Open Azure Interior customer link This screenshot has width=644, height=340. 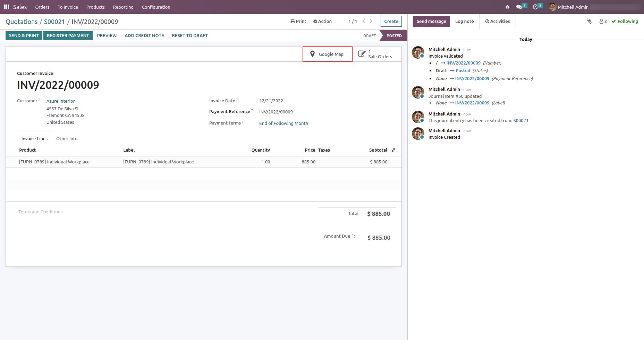[61, 101]
